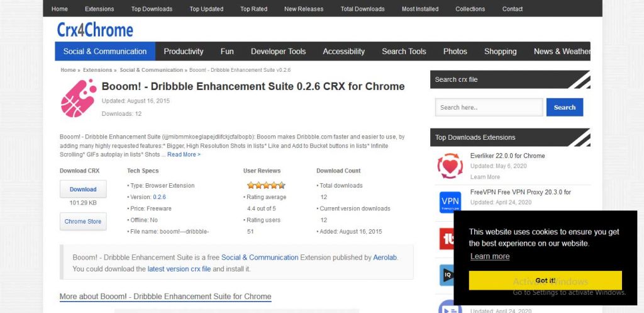
Task: Select the Developer Tools category tab
Action: [x=278, y=52]
